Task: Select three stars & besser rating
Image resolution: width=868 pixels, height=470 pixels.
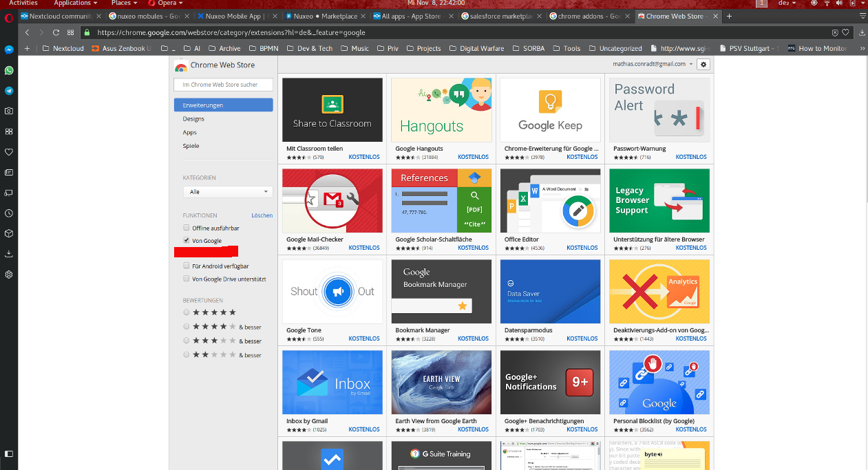Action: coord(187,341)
